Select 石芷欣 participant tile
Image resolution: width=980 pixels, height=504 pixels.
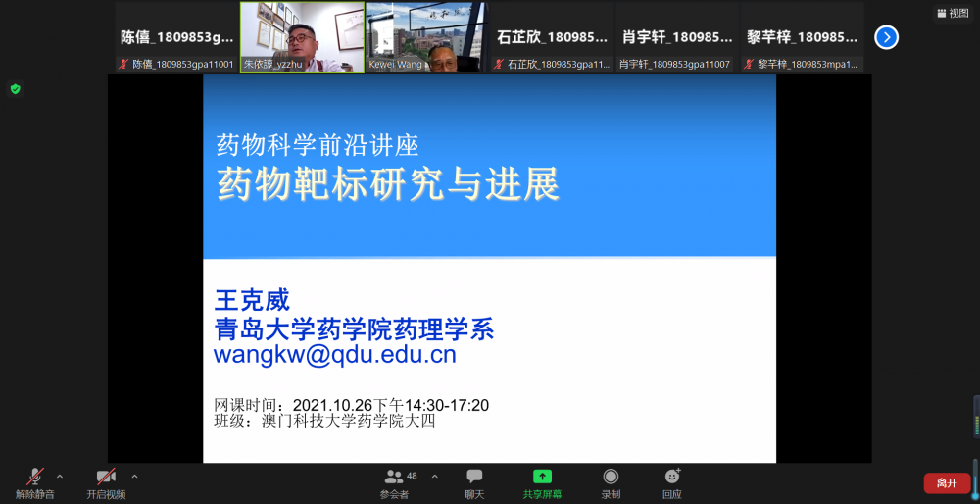(x=552, y=37)
